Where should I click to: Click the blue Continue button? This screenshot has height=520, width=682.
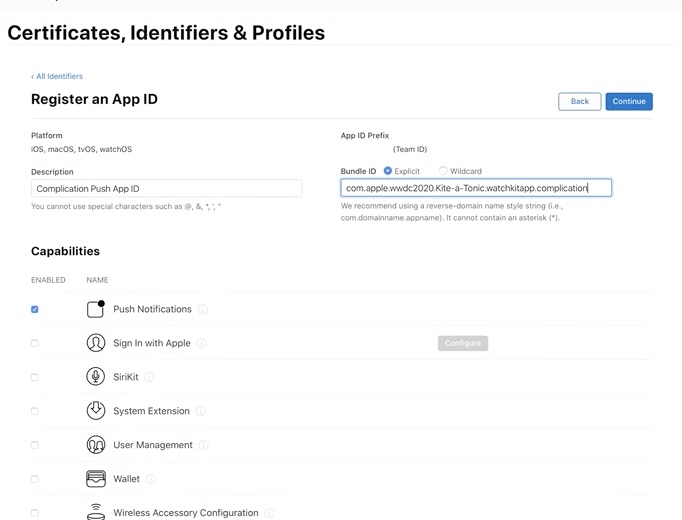pos(629,101)
